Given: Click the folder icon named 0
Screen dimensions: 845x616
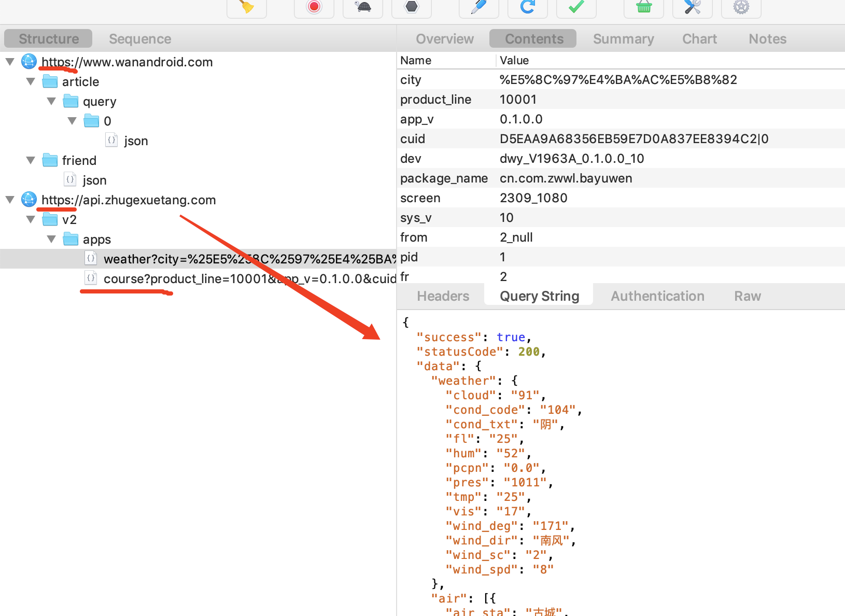Looking at the screenshot, I should tap(91, 121).
